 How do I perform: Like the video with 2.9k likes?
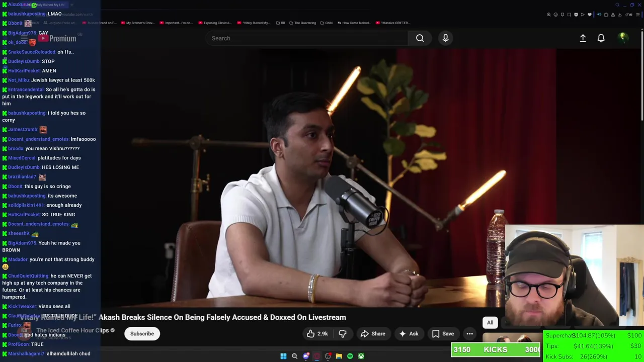click(317, 334)
